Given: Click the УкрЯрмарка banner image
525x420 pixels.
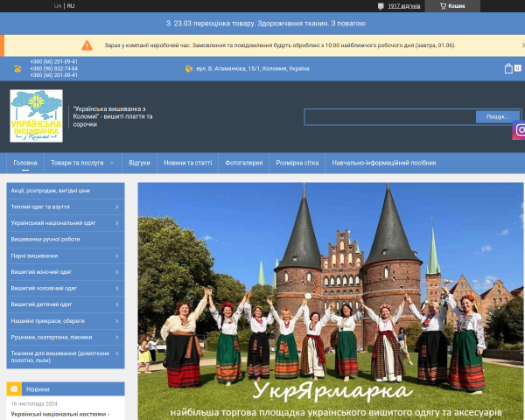Looking at the screenshot, I should [331, 301].
